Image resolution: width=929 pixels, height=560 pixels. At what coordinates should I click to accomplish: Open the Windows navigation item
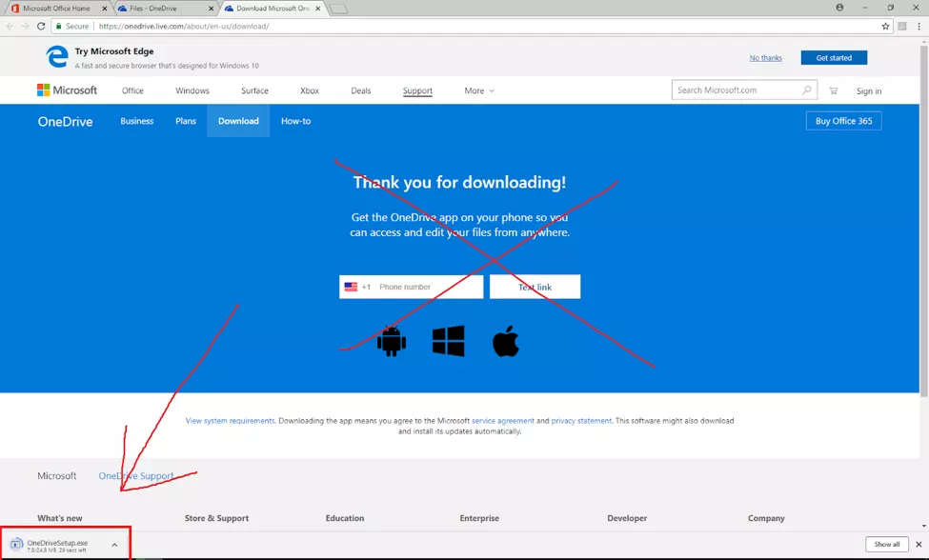[x=192, y=90]
